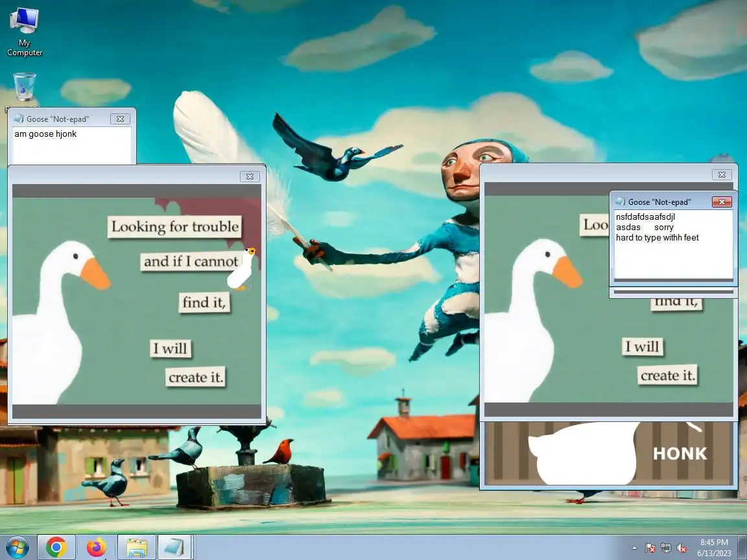Close the "hard to type" Not-epad window
The width and height of the screenshot is (747, 560).
pos(722,202)
